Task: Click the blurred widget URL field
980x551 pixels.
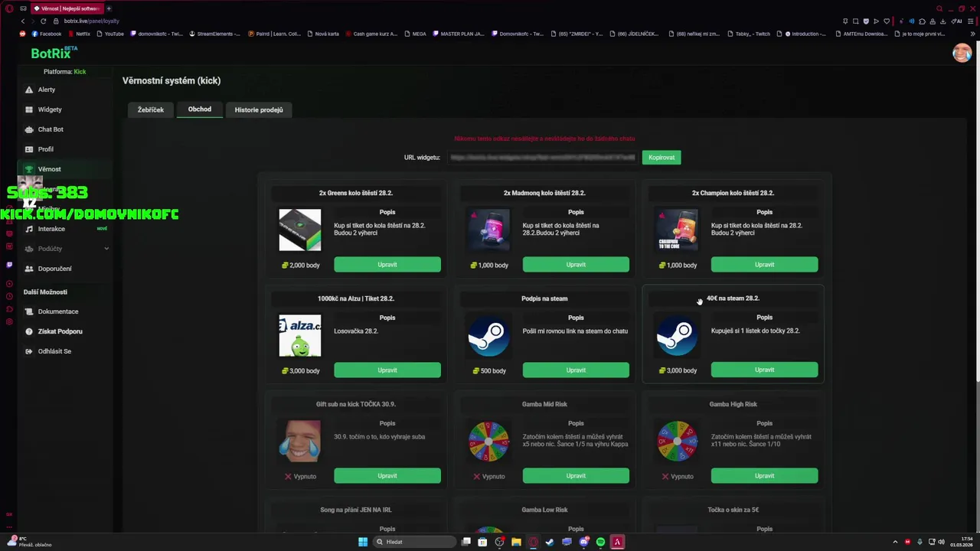Action: [542, 158]
